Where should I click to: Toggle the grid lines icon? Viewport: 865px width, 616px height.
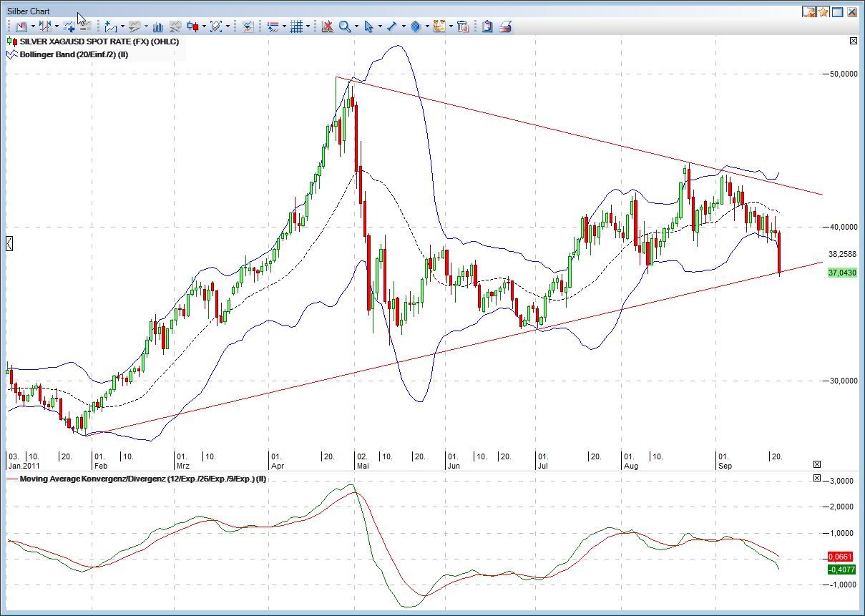click(x=296, y=26)
